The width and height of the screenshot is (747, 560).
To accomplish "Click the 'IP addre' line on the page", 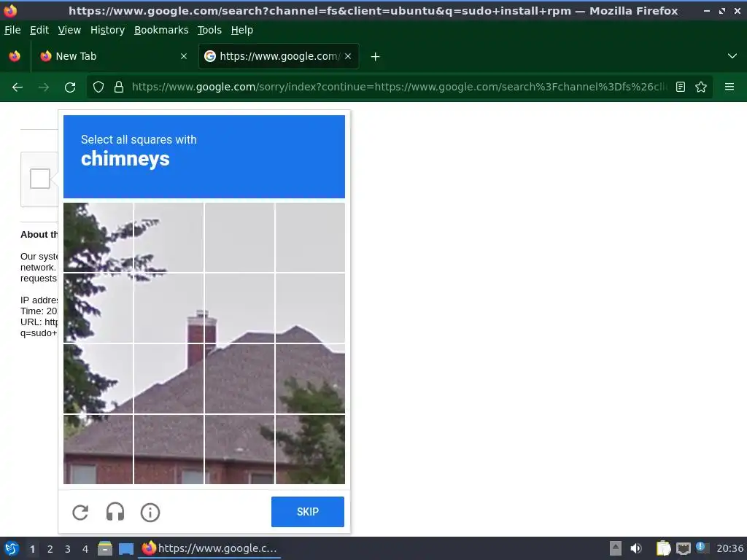I will (x=39, y=300).
